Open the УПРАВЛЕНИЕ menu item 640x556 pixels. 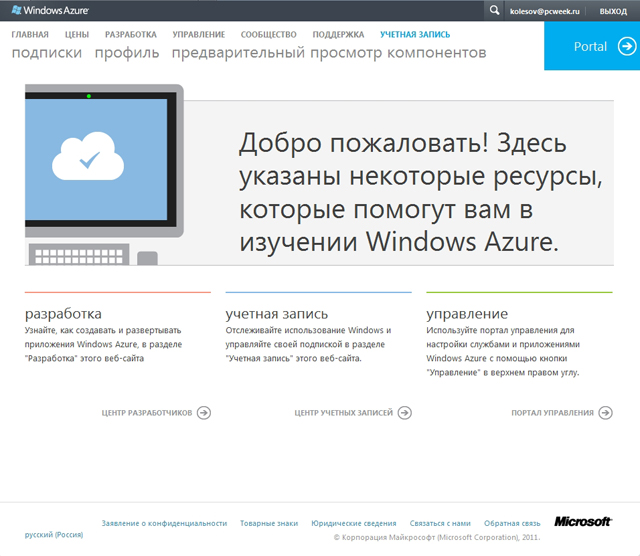199,35
